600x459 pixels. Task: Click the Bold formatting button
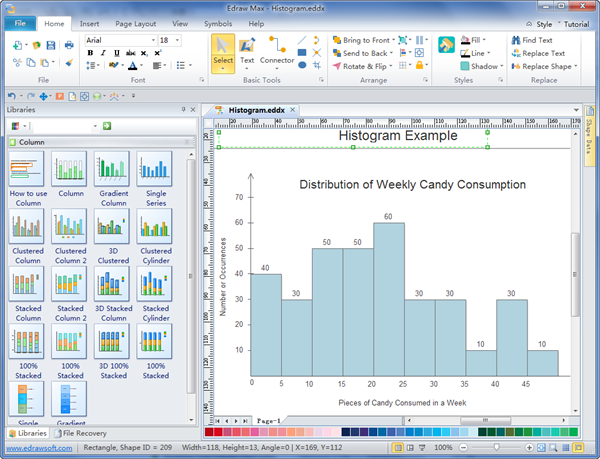click(x=90, y=53)
